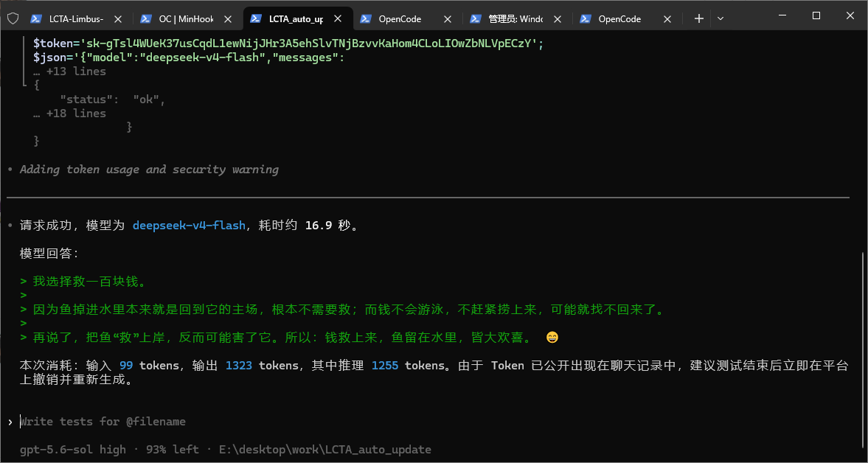Click the '93% left' status entry
868x463 pixels.
coord(173,450)
